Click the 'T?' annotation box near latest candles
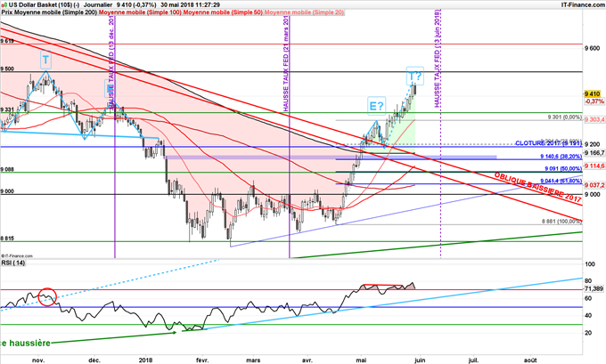Screen dimensions: 606x364 pos(415,76)
